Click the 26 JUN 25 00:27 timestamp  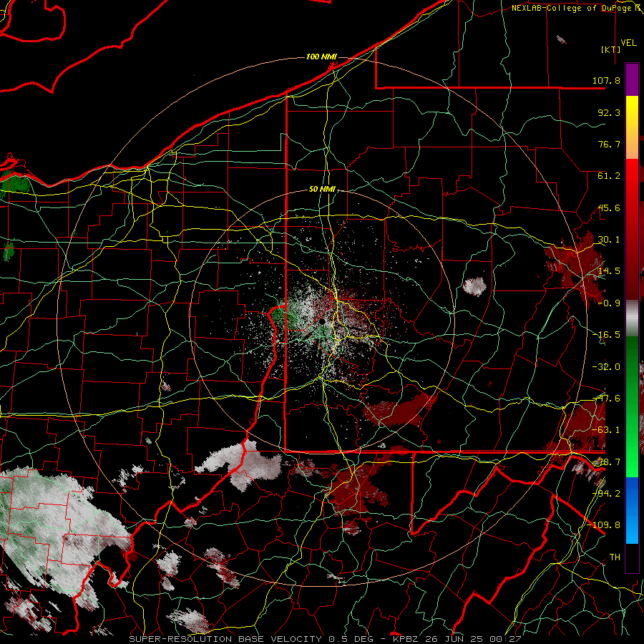tap(472, 639)
